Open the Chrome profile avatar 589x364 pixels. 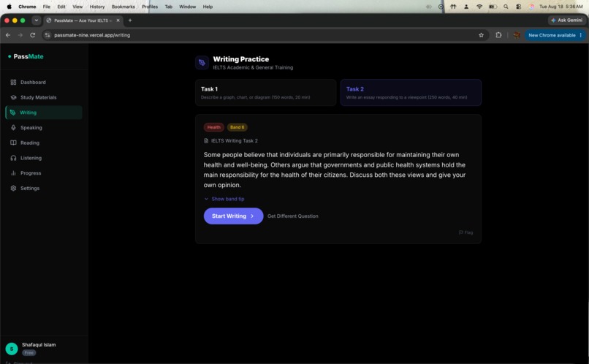(517, 35)
